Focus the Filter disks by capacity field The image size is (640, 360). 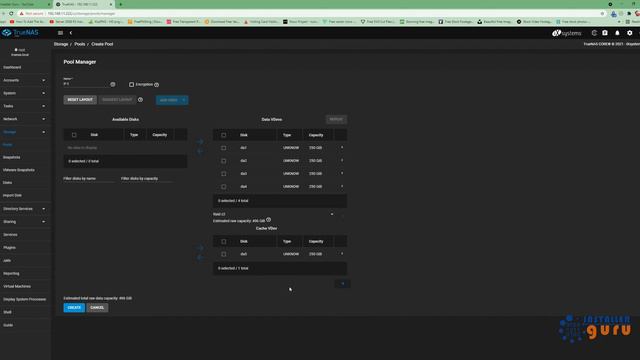click(x=147, y=178)
